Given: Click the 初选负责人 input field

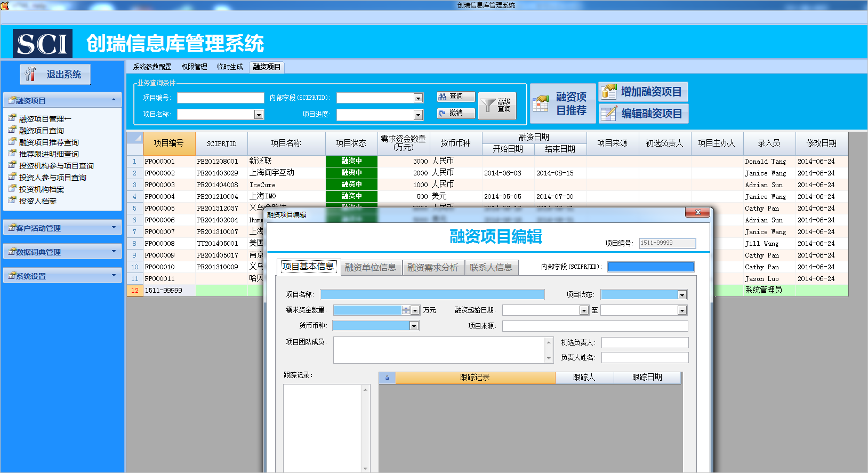Looking at the screenshot, I should click(645, 342).
